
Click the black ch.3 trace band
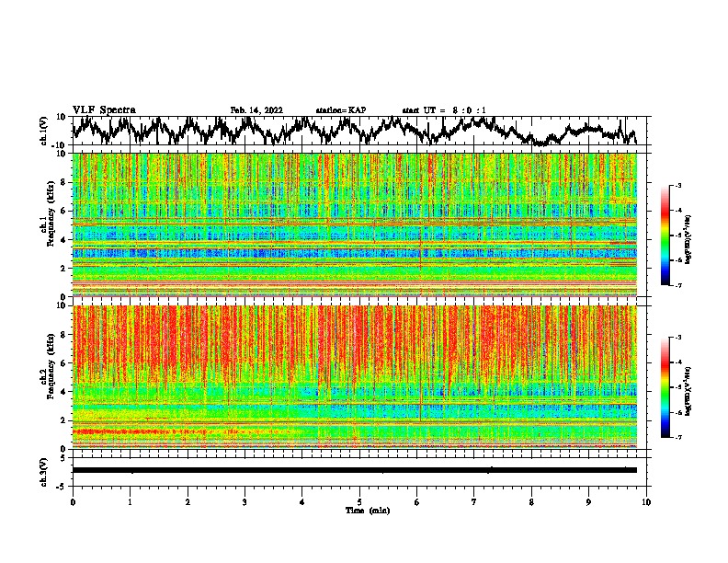354,470
